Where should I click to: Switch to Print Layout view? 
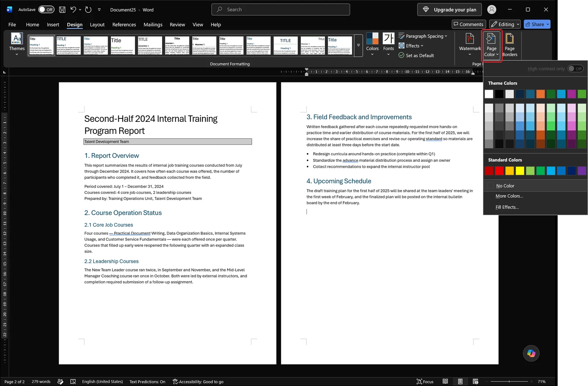pos(460,382)
